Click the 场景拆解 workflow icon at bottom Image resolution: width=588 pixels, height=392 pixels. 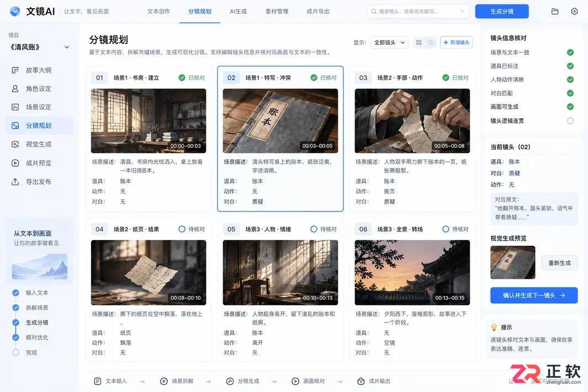(164, 381)
